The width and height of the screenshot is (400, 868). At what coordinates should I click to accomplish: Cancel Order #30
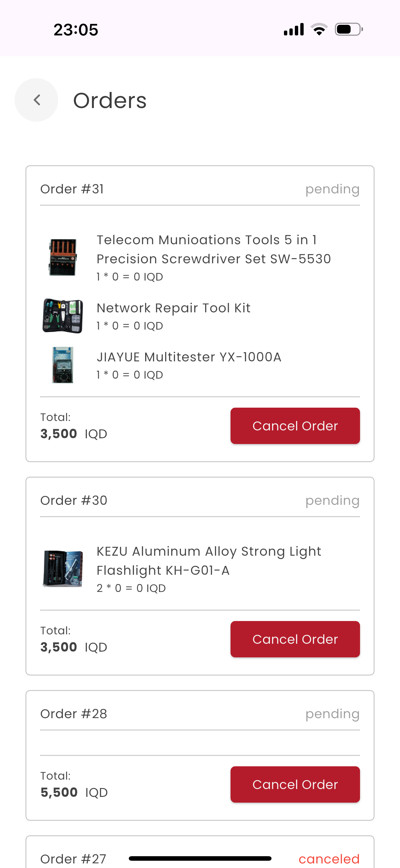295,639
